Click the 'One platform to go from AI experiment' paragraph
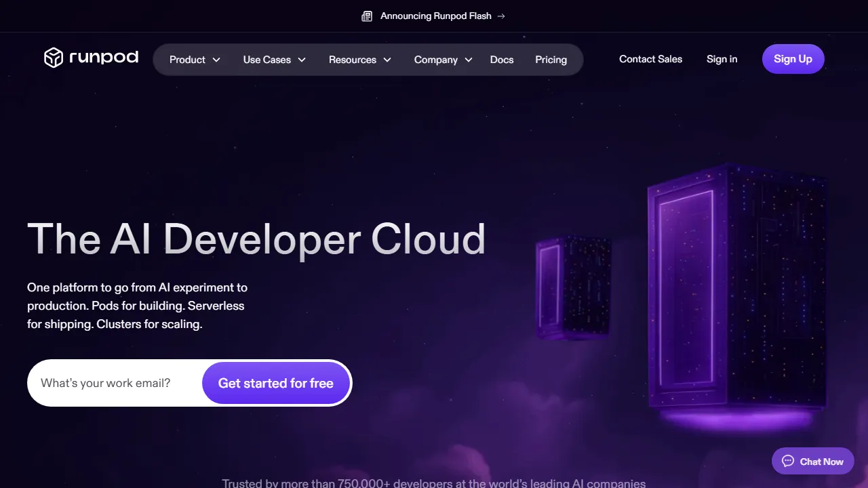Image resolution: width=868 pixels, height=488 pixels. 137,306
